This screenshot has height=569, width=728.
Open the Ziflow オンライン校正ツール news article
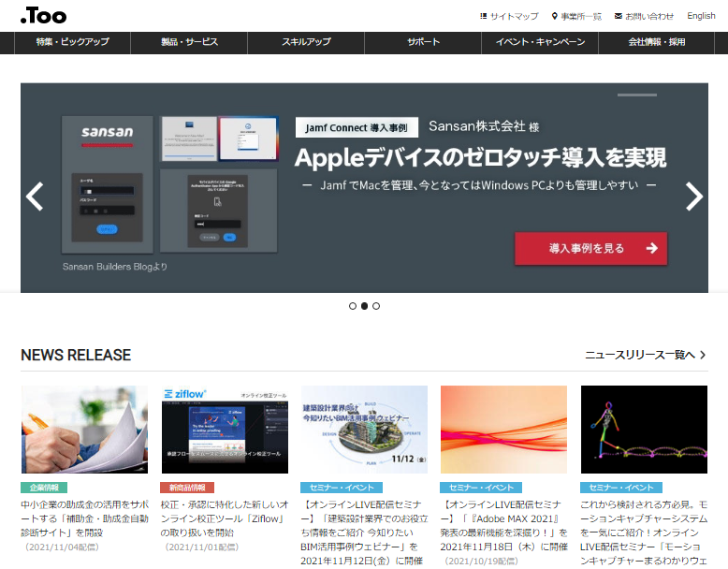(225, 518)
